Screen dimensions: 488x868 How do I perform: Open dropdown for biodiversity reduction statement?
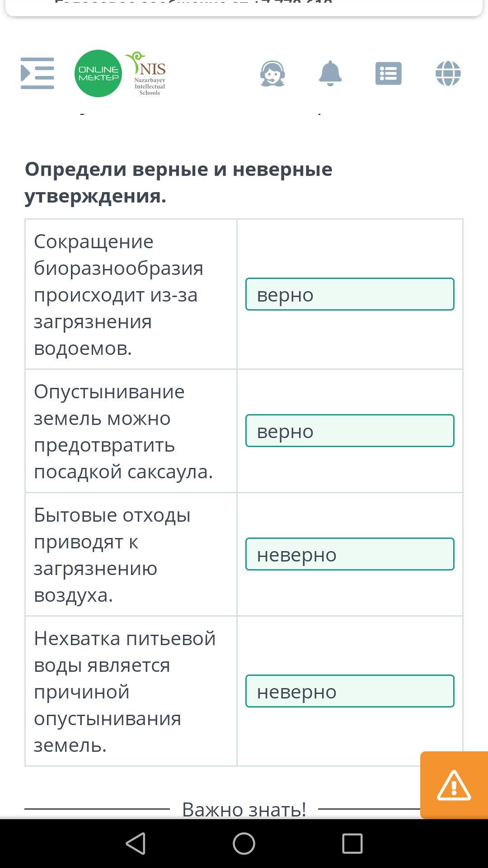click(350, 294)
